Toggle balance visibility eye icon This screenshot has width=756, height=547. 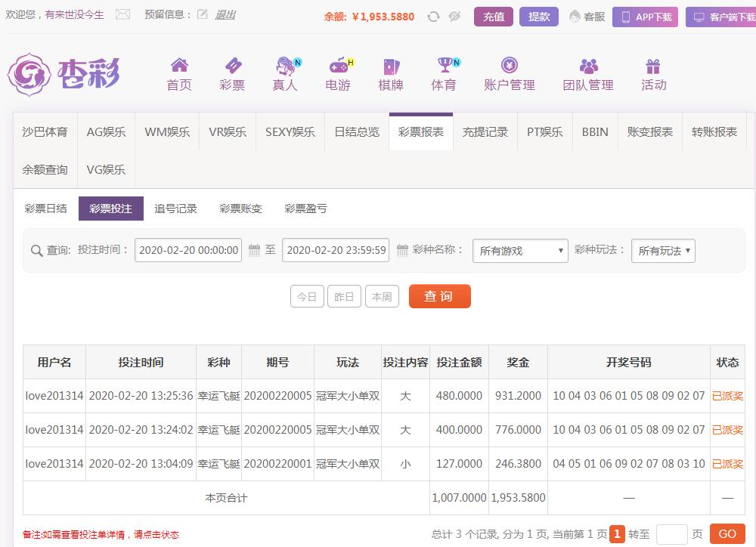[x=454, y=17]
